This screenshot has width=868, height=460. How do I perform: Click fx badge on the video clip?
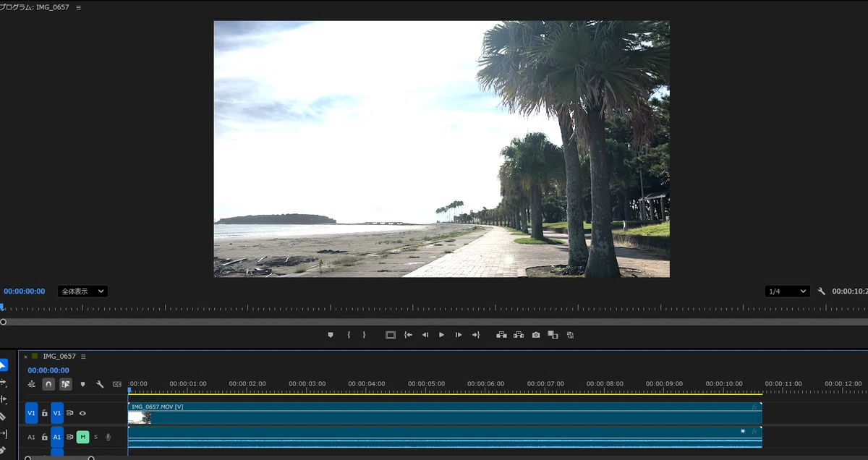point(754,407)
